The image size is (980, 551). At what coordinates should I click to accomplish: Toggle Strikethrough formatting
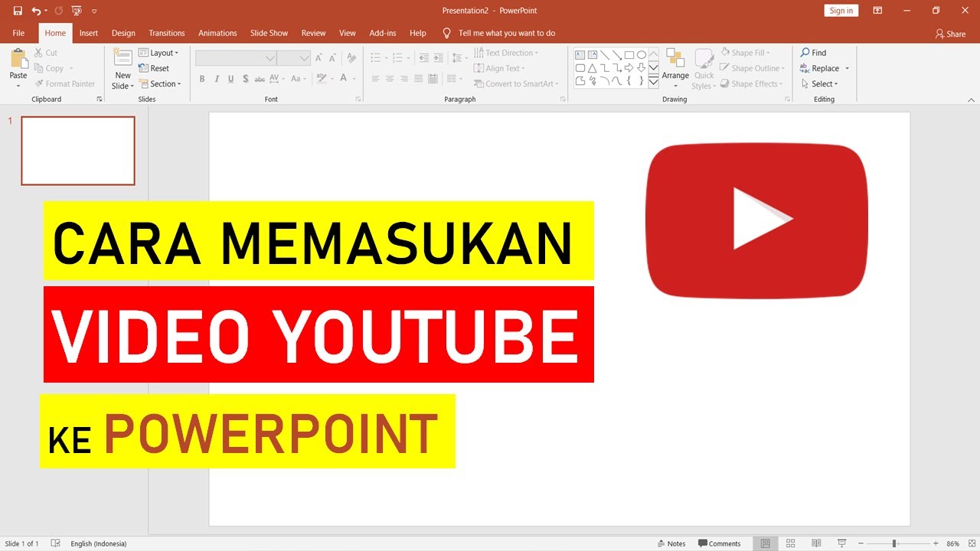point(260,79)
